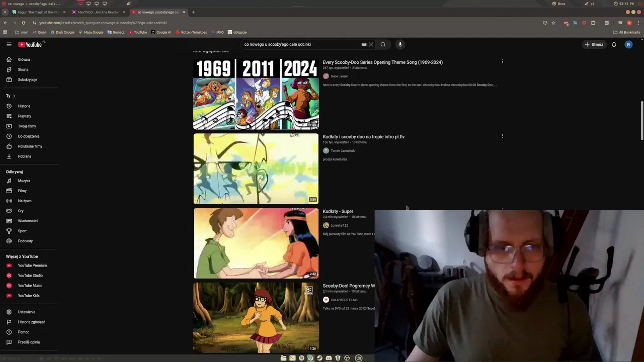Click the Velma forest video thumbnail
This screenshot has width=644, height=362.
tap(256, 317)
